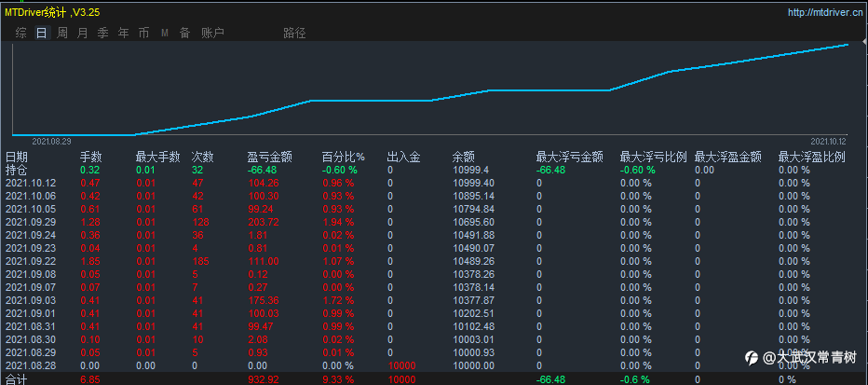The height and width of the screenshot is (385, 868).
Task: Click the 最大浮亏金额 column header
Action: (570, 158)
